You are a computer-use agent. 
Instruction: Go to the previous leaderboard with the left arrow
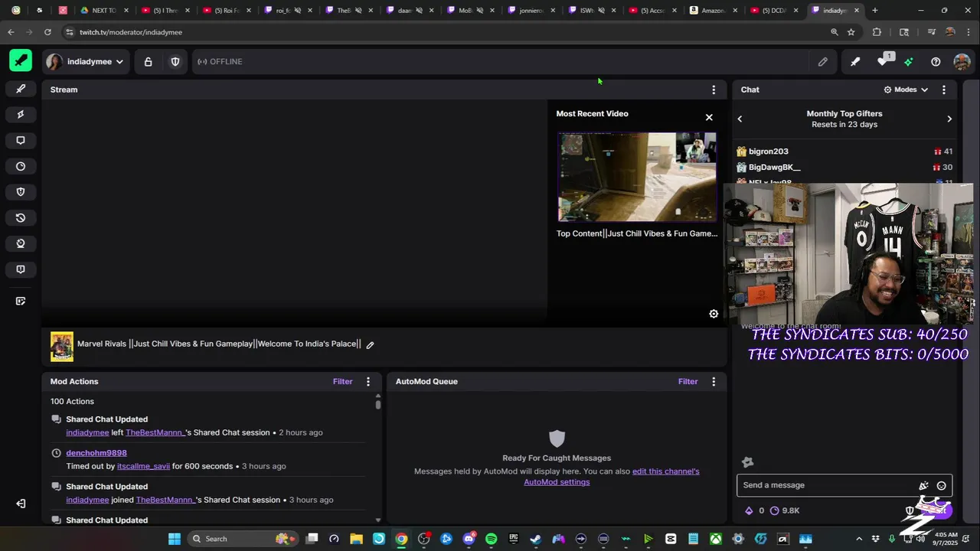tap(740, 119)
